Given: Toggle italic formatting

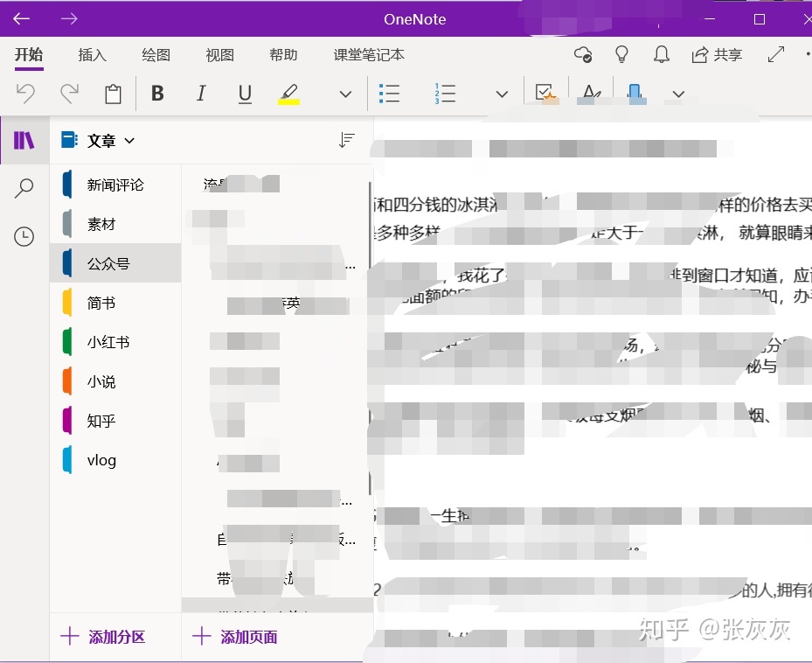Looking at the screenshot, I should (x=201, y=94).
